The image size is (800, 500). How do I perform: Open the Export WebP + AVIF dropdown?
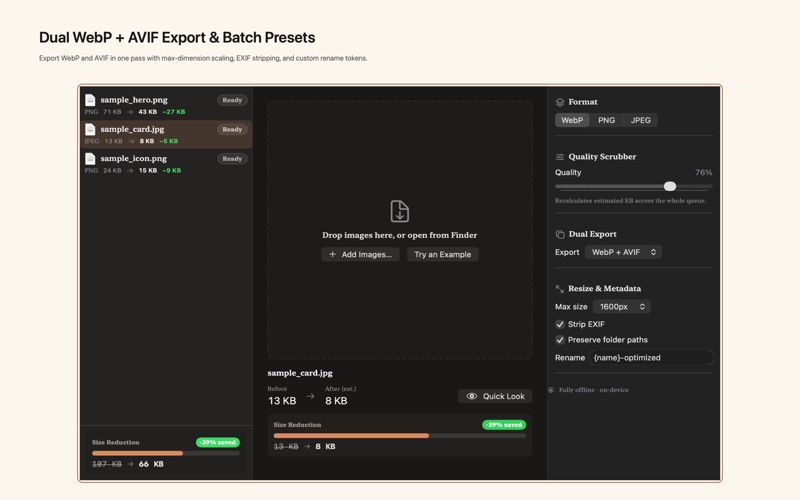[623, 252]
